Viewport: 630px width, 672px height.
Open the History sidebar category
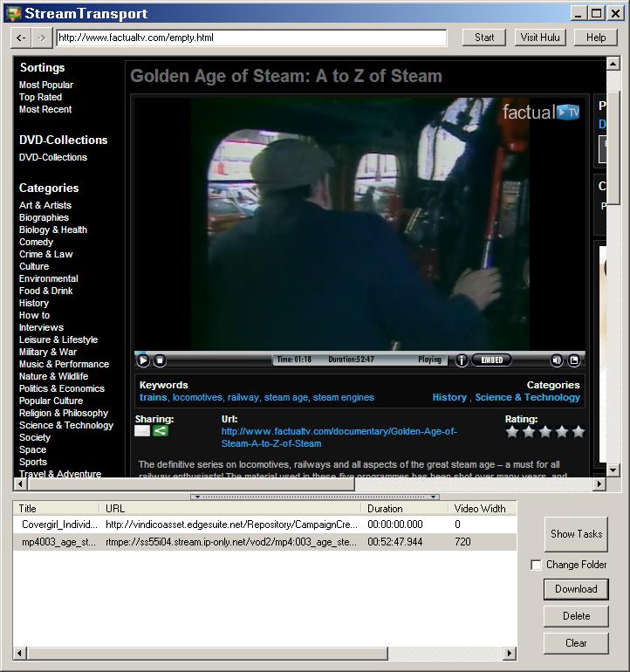[x=34, y=303]
